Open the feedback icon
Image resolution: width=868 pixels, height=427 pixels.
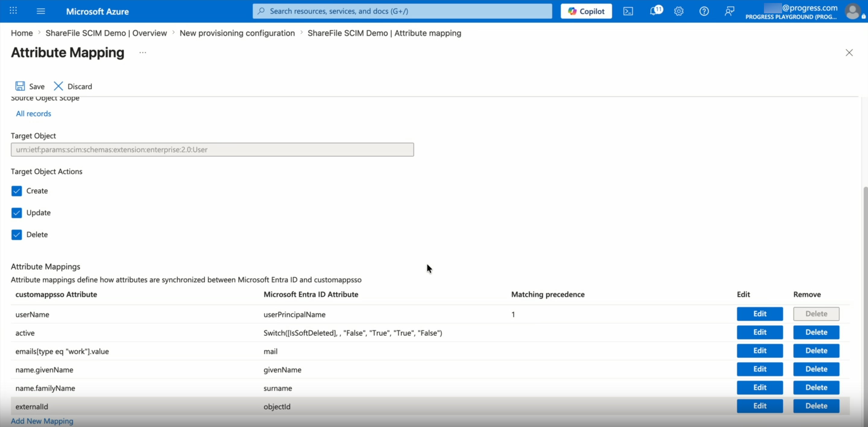729,11
